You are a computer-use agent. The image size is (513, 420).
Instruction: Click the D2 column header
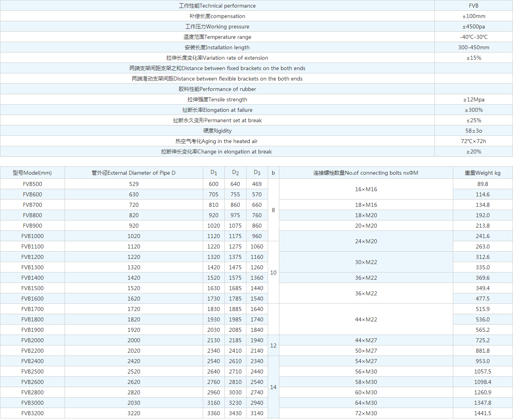(x=235, y=173)
